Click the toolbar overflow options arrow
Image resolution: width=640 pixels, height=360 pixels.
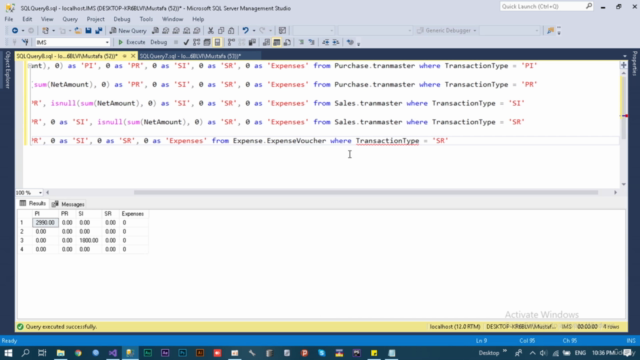(x=559, y=31)
